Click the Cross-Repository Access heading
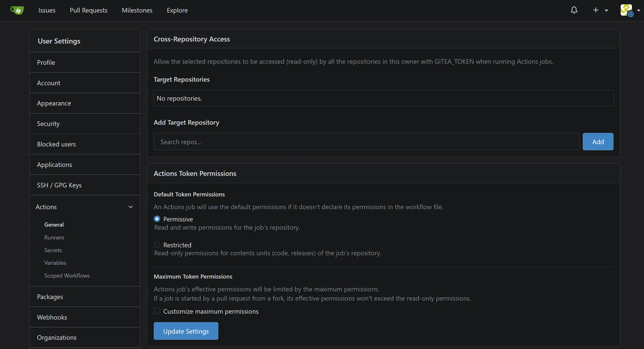Image resolution: width=644 pixels, height=349 pixels. tap(192, 39)
